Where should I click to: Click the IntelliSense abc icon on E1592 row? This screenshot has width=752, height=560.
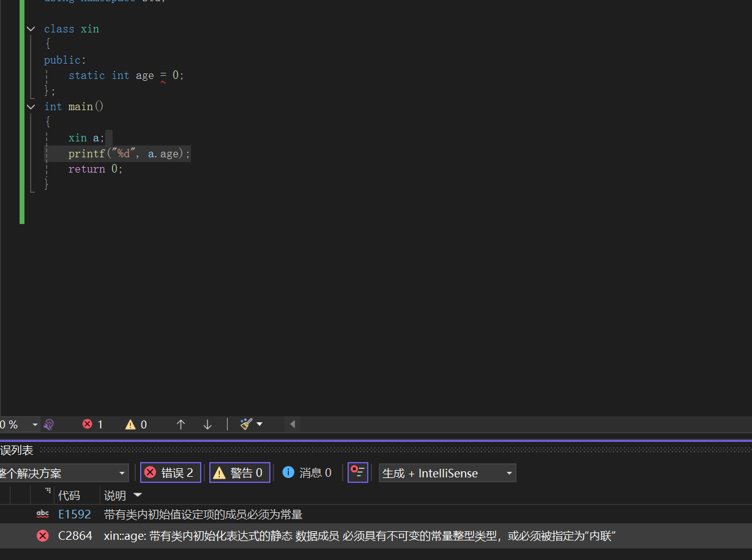pyautogui.click(x=43, y=514)
